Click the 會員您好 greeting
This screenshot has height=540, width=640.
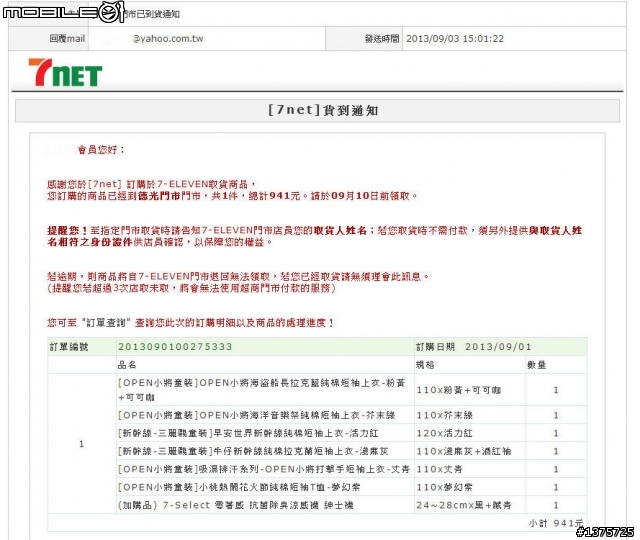[x=101, y=150]
